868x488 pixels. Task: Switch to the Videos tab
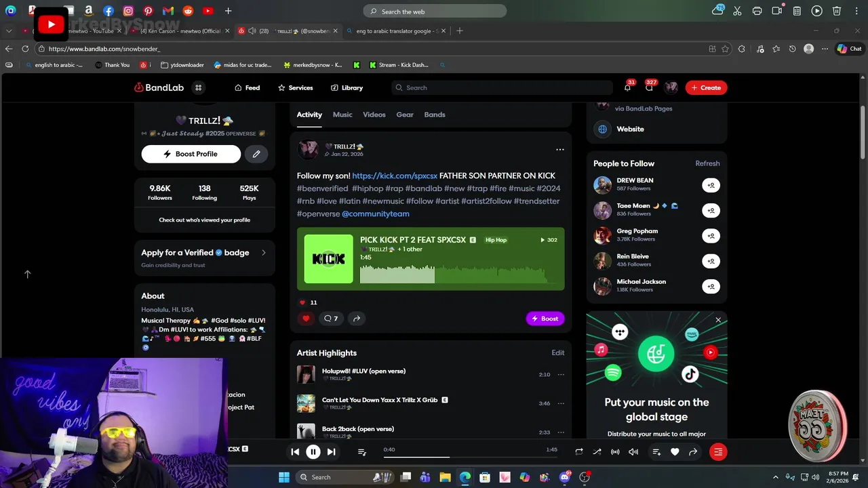coord(374,115)
